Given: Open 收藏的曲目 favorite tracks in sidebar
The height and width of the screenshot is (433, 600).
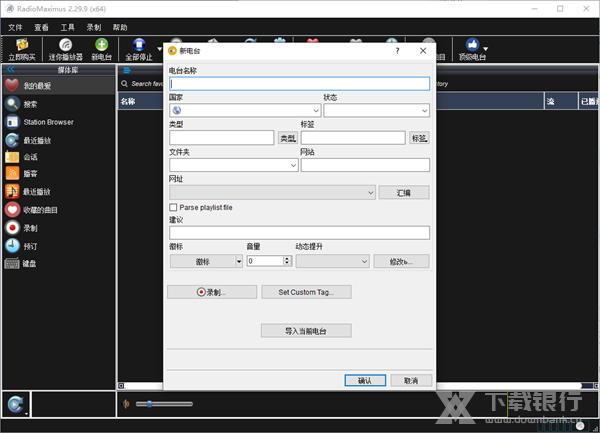Looking at the screenshot, I should [59, 210].
